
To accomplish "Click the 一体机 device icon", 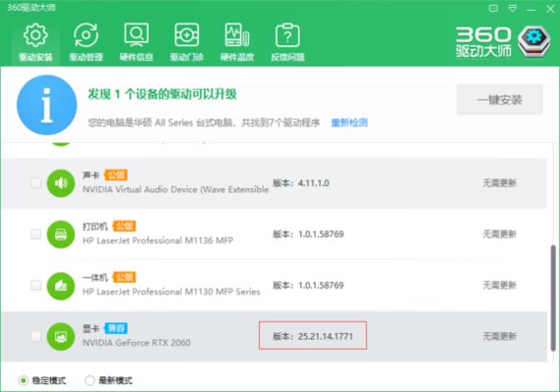I will [x=61, y=285].
